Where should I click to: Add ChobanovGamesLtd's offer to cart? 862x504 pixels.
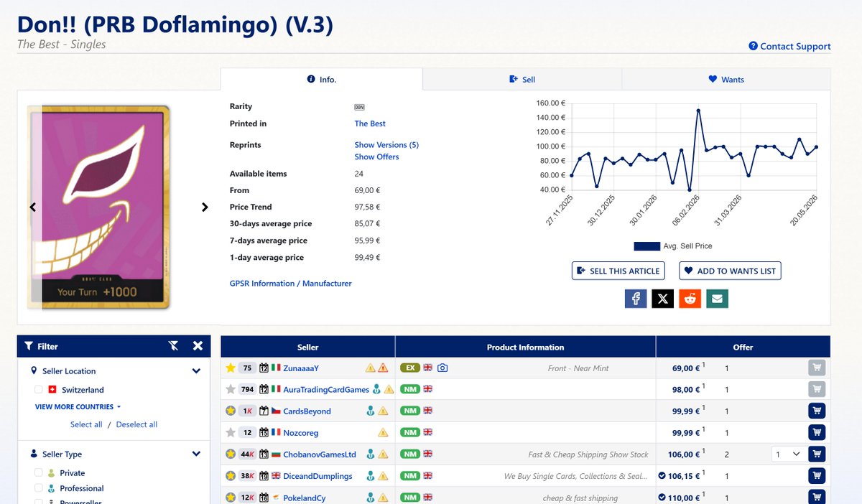[x=817, y=454]
